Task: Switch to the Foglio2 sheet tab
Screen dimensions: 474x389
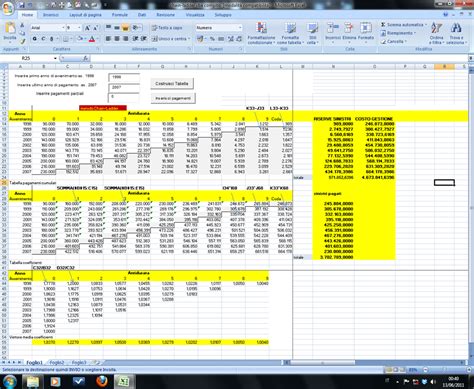Action: (x=57, y=362)
